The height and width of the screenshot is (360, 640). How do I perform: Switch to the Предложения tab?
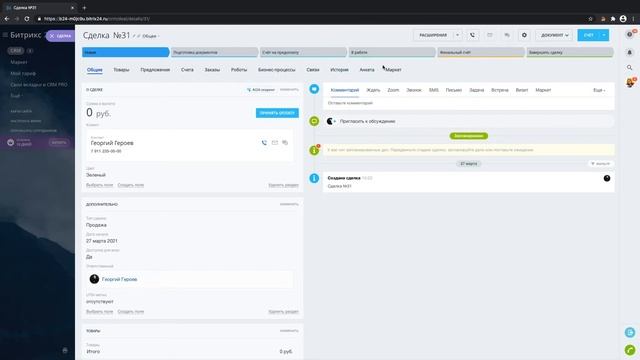coord(155,70)
